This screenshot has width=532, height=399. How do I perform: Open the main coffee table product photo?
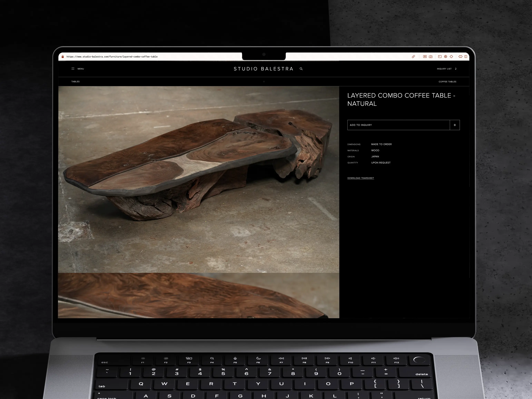199,179
